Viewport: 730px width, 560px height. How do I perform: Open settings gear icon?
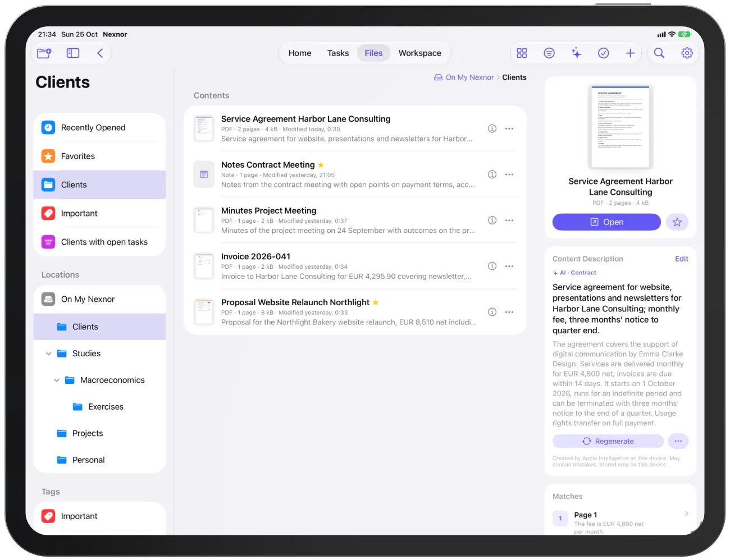[687, 53]
